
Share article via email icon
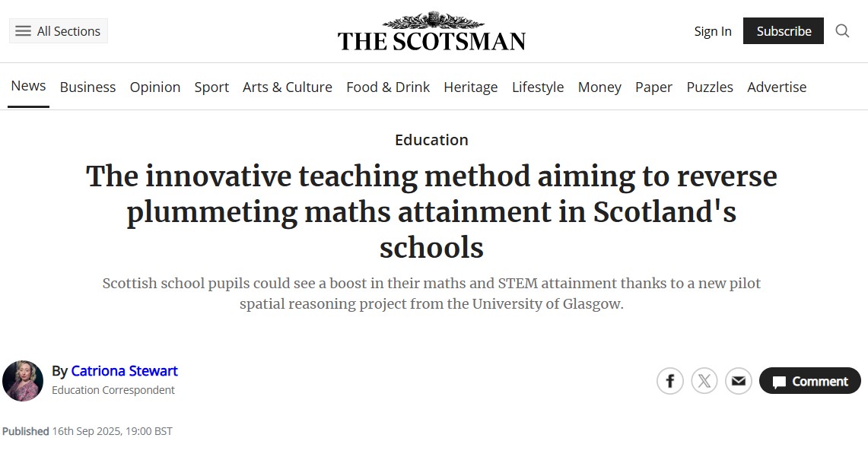pos(739,381)
